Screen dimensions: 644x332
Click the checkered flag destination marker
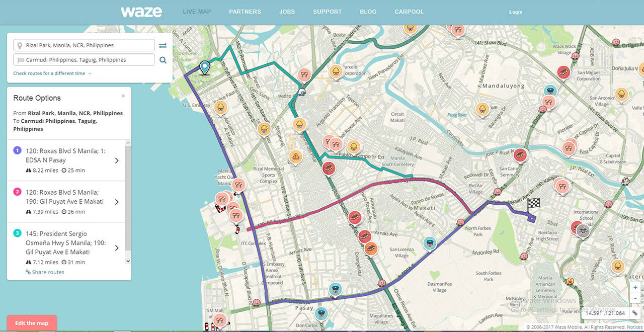(533, 204)
